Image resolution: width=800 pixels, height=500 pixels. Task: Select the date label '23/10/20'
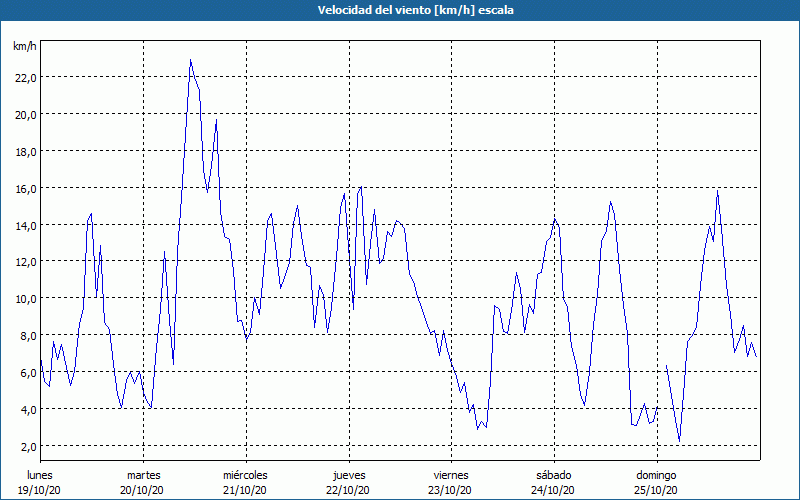pyautogui.click(x=450, y=490)
